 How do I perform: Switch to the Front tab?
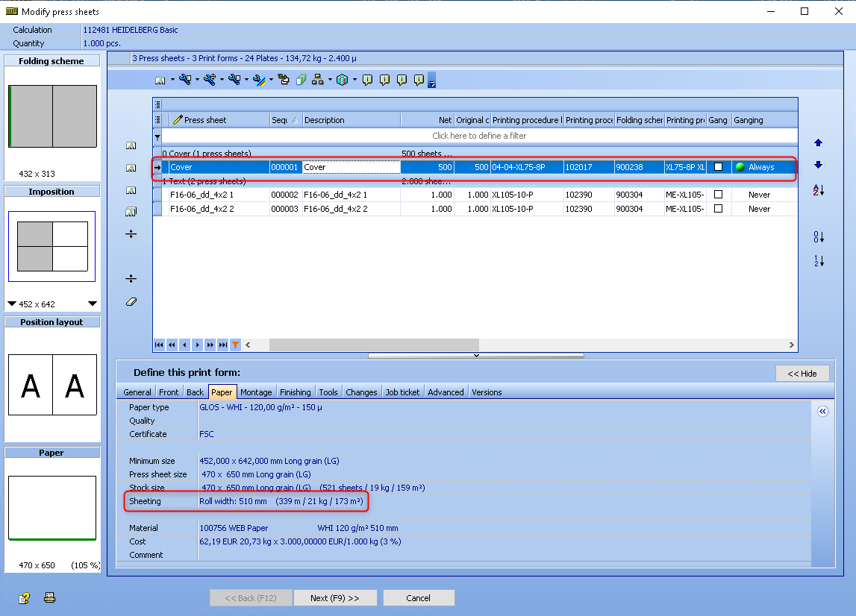[x=169, y=392]
